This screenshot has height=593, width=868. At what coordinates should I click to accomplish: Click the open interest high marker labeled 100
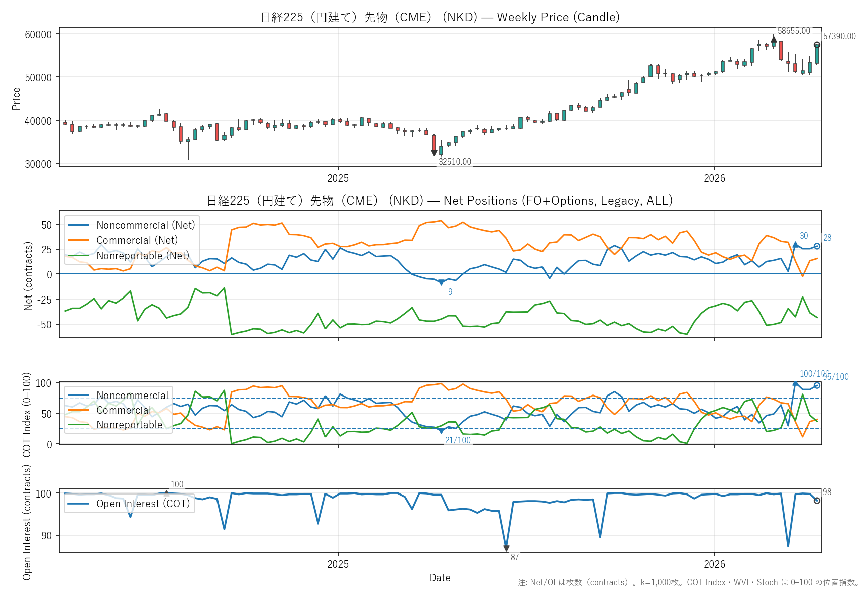[x=167, y=493]
